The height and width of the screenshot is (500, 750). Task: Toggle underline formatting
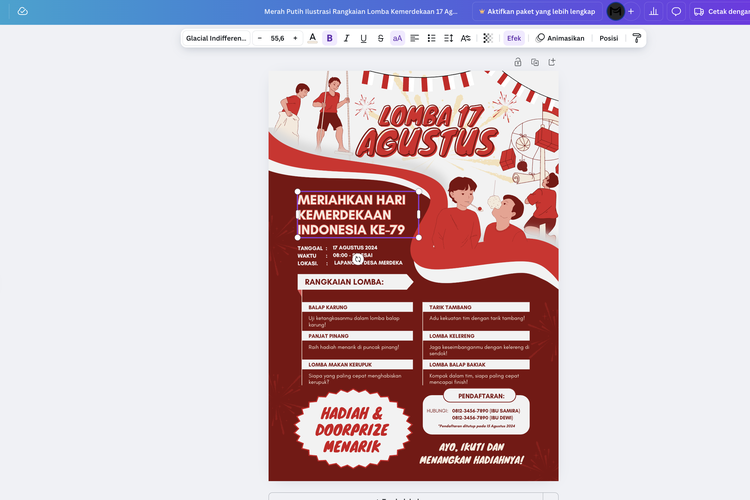364,38
